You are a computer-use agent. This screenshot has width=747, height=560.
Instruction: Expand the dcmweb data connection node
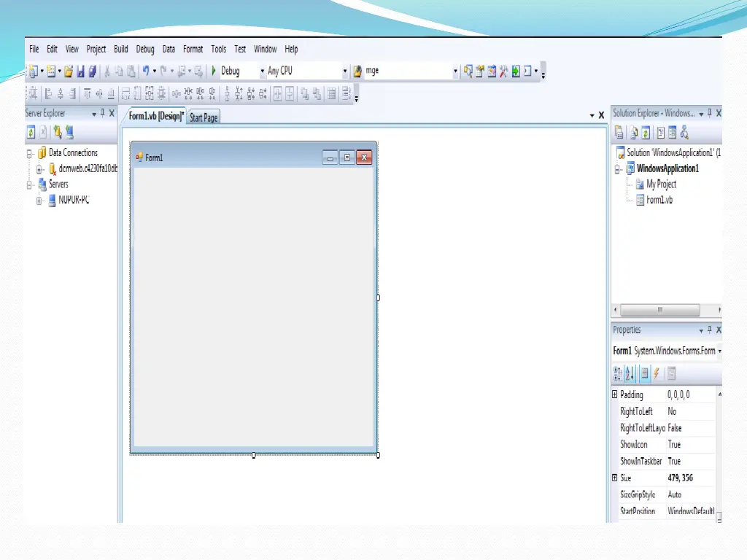click(x=40, y=169)
